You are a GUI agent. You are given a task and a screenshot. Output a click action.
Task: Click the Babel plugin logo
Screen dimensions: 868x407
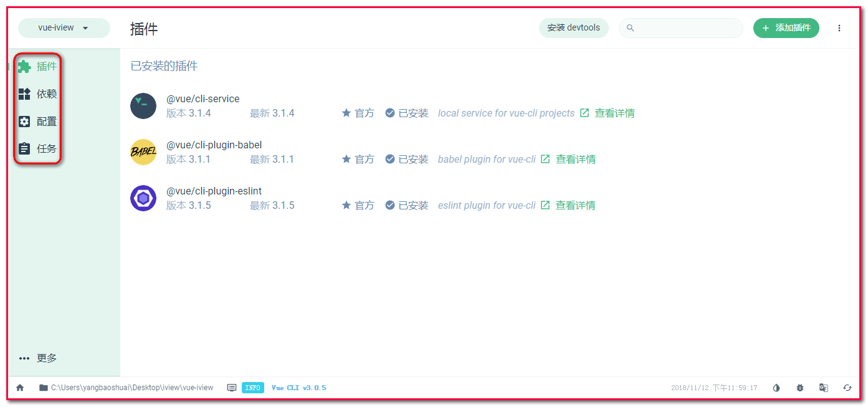[143, 152]
